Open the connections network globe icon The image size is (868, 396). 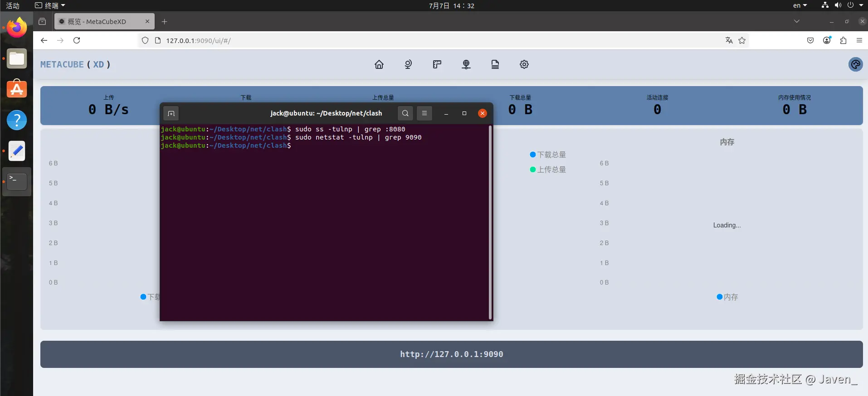[466, 64]
